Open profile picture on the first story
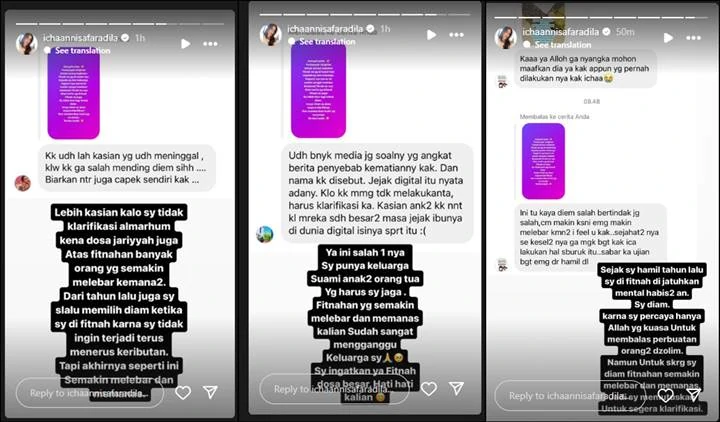The width and height of the screenshot is (720, 422). [x=26, y=44]
